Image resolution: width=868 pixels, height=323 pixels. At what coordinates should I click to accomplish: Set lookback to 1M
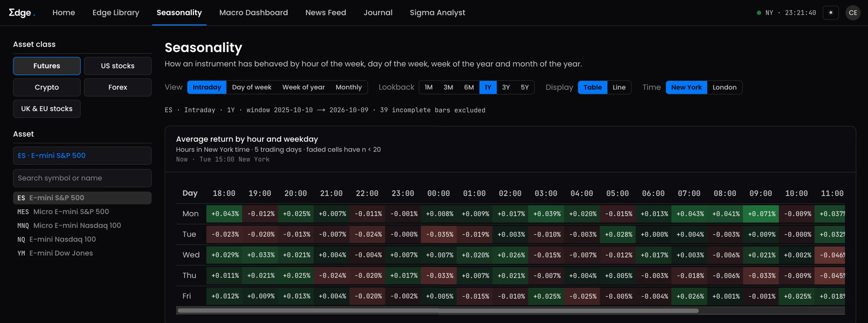click(429, 87)
